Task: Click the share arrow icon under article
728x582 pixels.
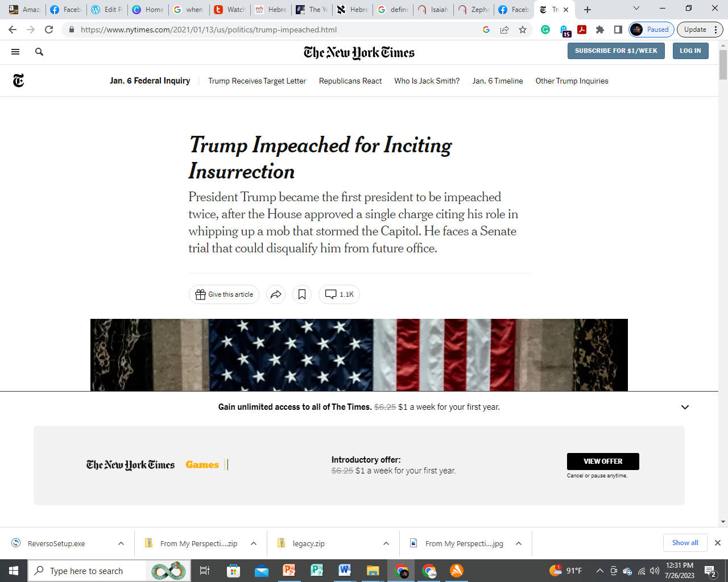Action: (276, 294)
